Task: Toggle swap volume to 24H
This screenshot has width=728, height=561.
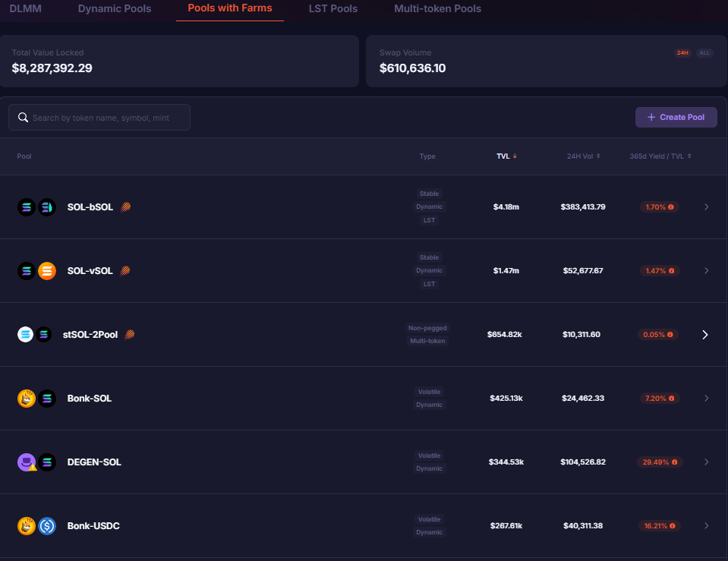Action: 682,52
